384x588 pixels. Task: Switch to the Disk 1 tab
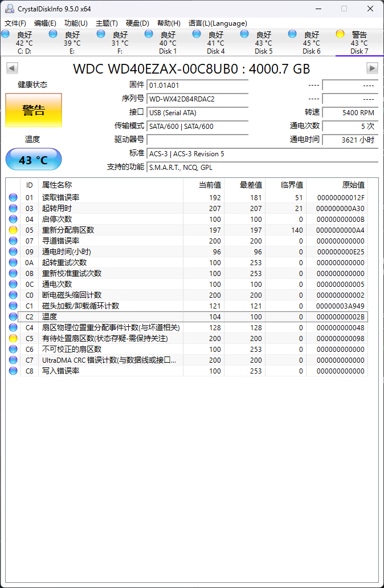tap(168, 43)
